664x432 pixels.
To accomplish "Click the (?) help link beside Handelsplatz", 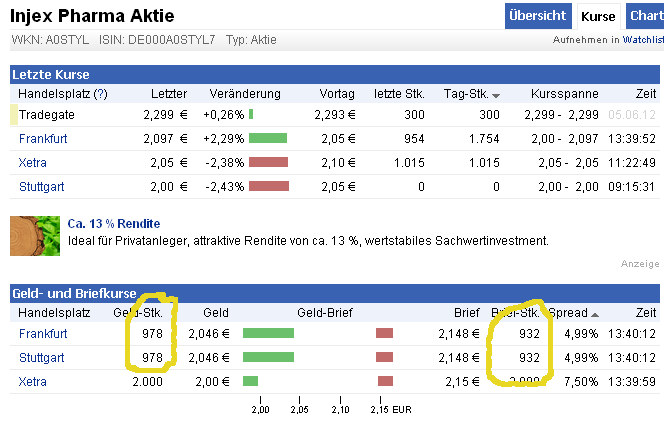I will coord(100,93).
